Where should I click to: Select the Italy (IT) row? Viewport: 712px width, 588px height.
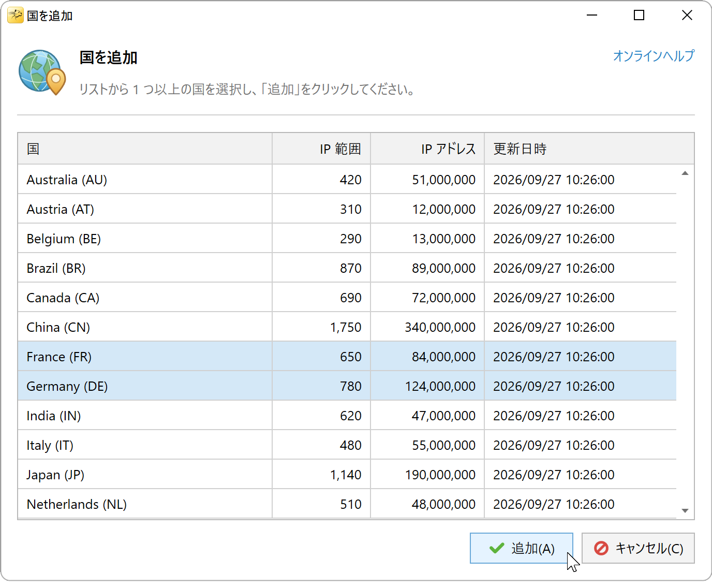click(x=347, y=445)
